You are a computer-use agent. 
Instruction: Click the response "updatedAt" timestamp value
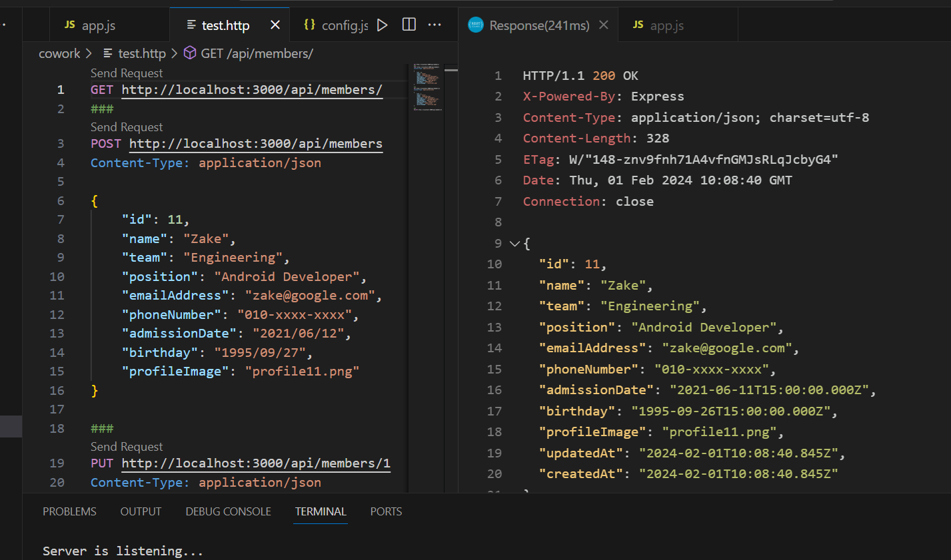tap(738, 453)
